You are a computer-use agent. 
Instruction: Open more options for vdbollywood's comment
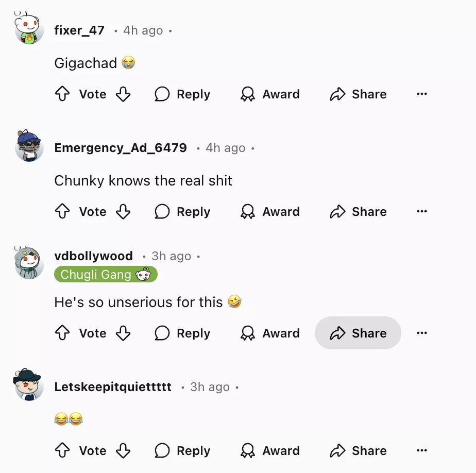(422, 333)
